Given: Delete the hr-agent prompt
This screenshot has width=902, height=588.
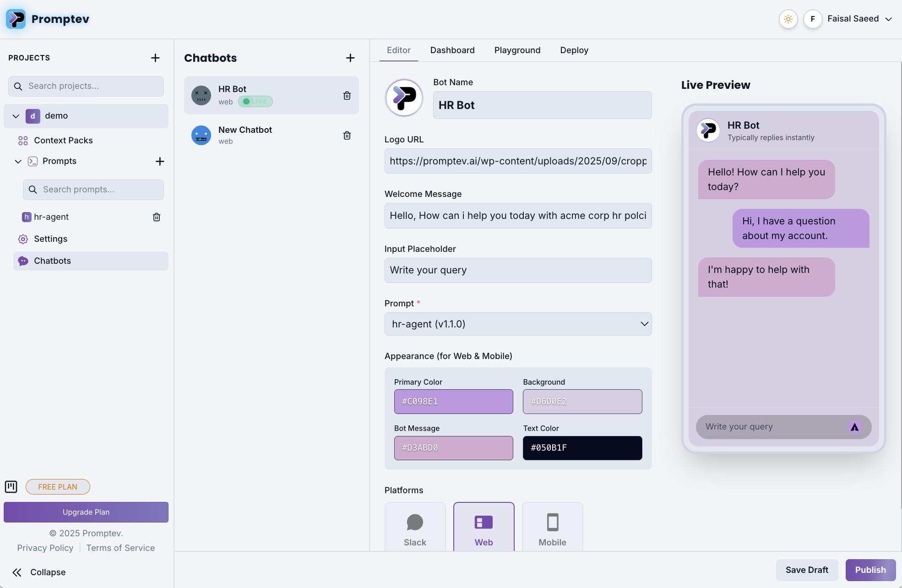Looking at the screenshot, I should pos(157,217).
